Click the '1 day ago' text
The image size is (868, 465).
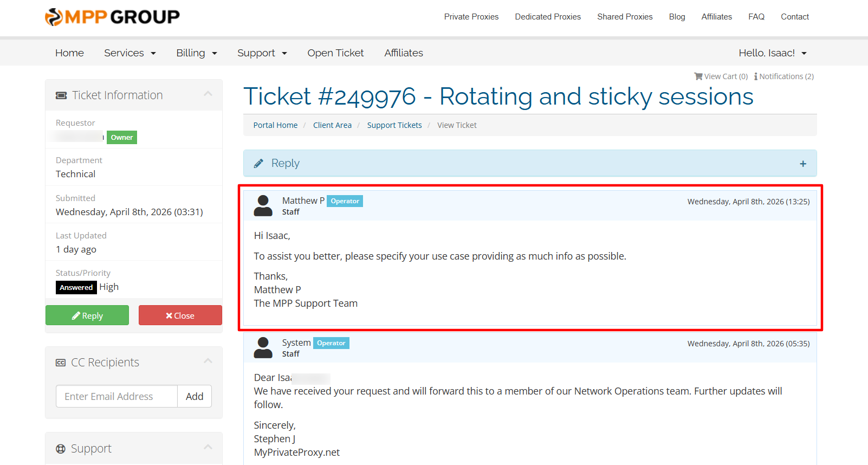(x=76, y=249)
